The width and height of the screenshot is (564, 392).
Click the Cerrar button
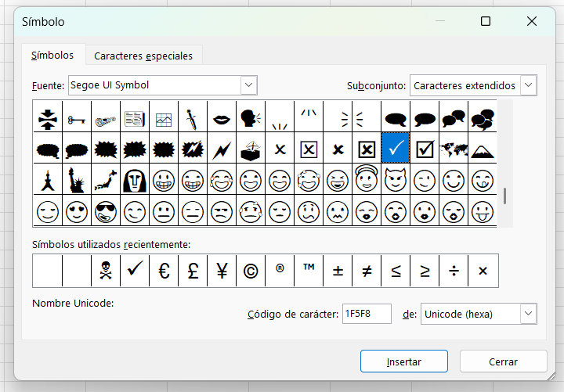coord(503,361)
